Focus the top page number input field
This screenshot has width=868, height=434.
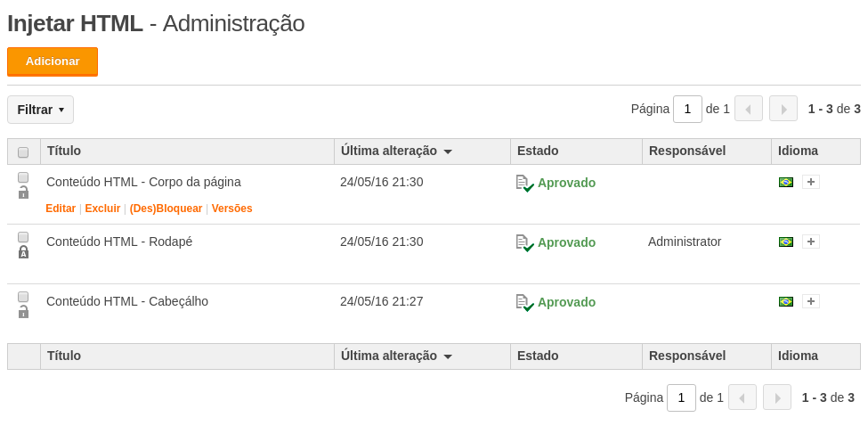click(687, 110)
